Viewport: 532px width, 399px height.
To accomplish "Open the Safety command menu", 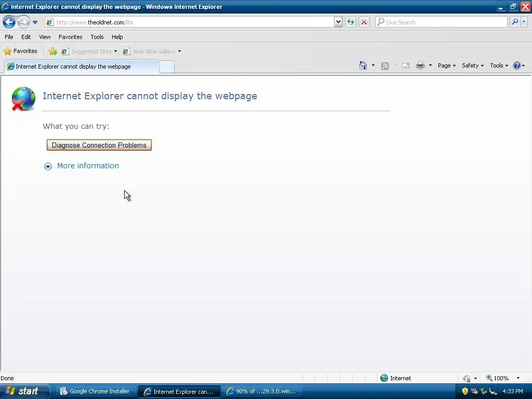I will (473, 66).
